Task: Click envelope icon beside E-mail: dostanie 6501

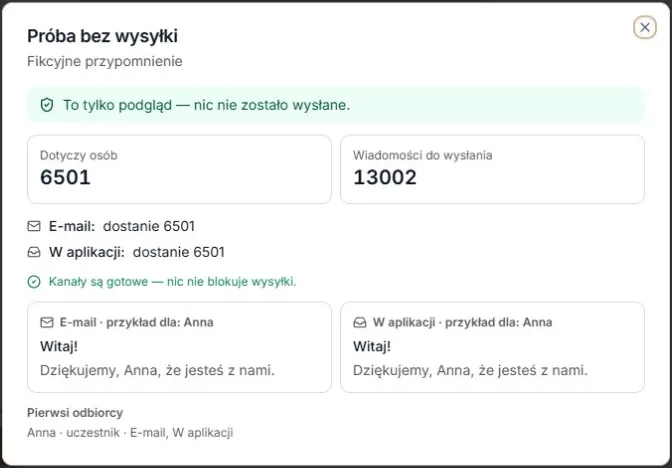Action: click(34, 226)
